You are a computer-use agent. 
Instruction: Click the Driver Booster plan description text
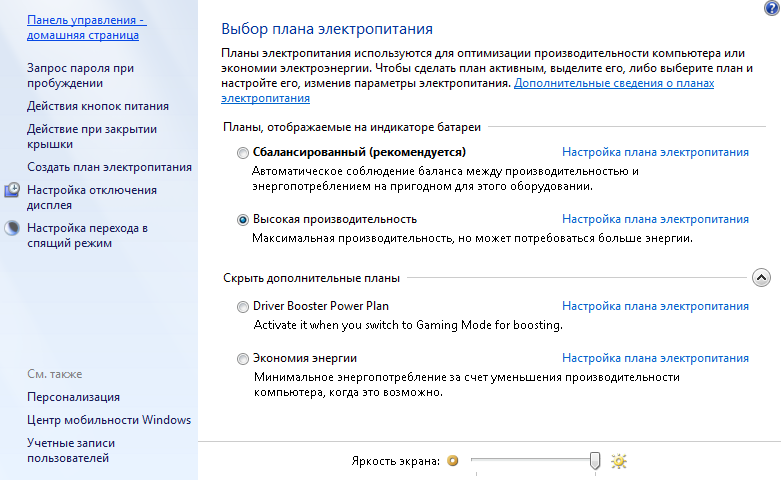(408, 325)
